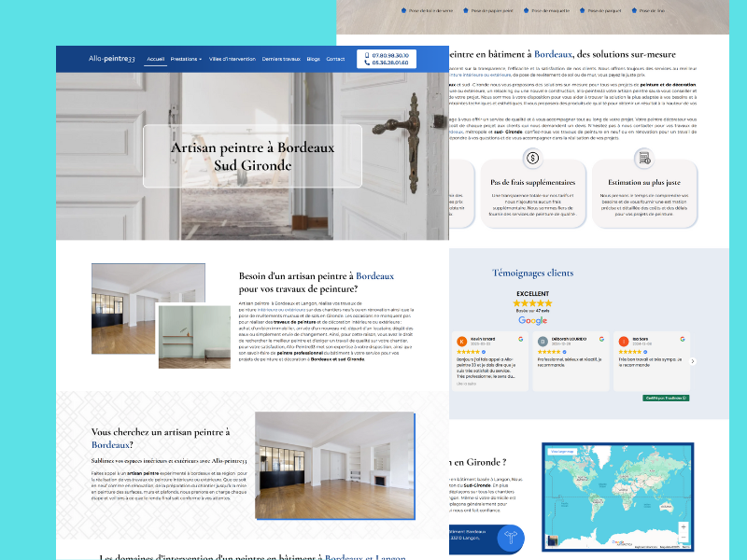Click the Pose de papier peint item
The height and width of the screenshot is (560, 747).
pyautogui.click(x=488, y=10)
